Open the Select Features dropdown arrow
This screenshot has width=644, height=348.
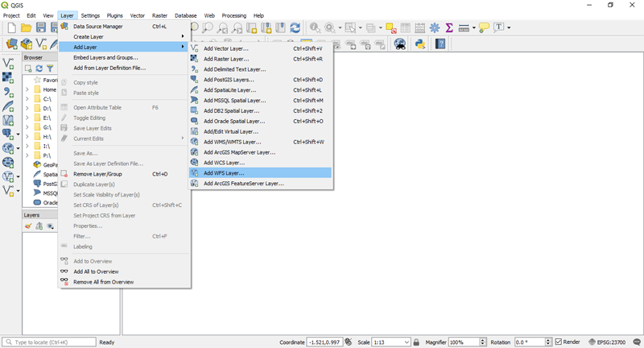coord(360,27)
